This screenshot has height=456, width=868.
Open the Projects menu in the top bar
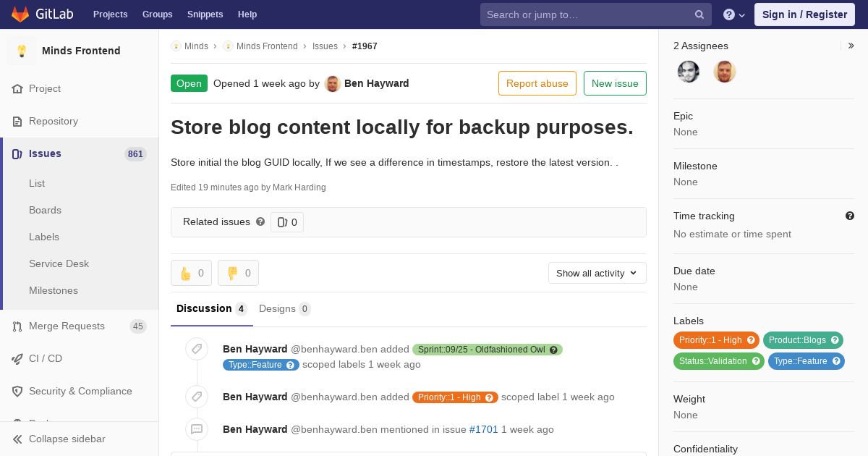pyautogui.click(x=110, y=14)
